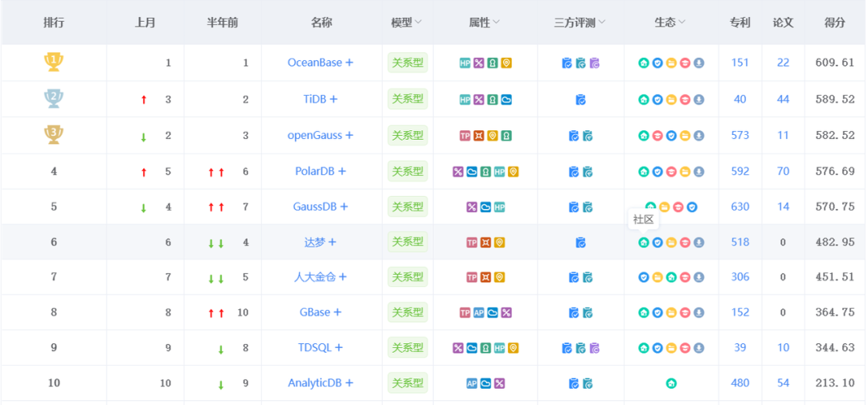
Task: Click the TP attribute icon in openGauss row
Action: [465, 136]
